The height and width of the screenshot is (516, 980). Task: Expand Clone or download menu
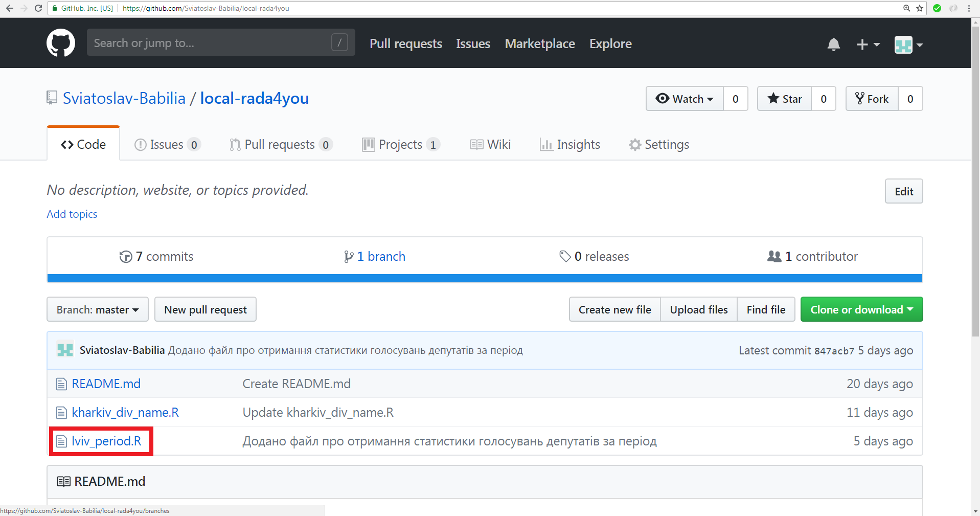click(861, 309)
